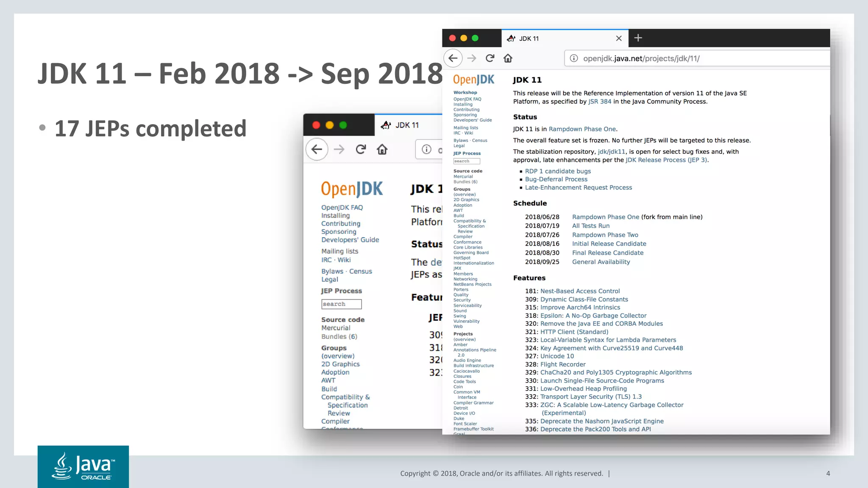Open Transport Layer Security (TLS) 1.3 link
The height and width of the screenshot is (488, 868).
[591, 396]
